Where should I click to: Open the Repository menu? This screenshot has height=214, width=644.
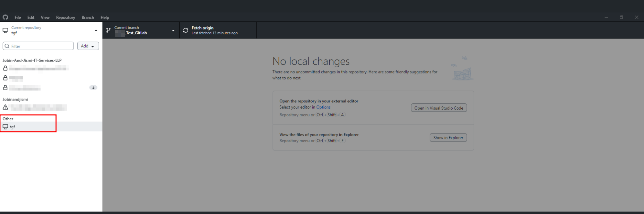[x=66, y=17]
